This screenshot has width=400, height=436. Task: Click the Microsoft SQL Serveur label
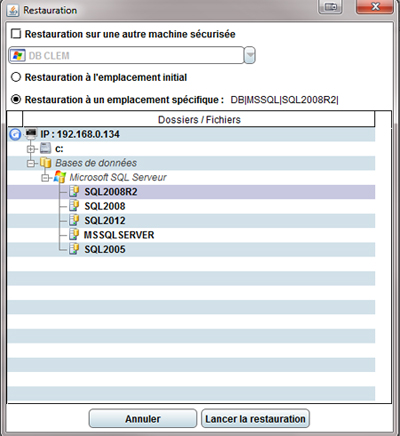pyautogui.click(x=118, y=177)
